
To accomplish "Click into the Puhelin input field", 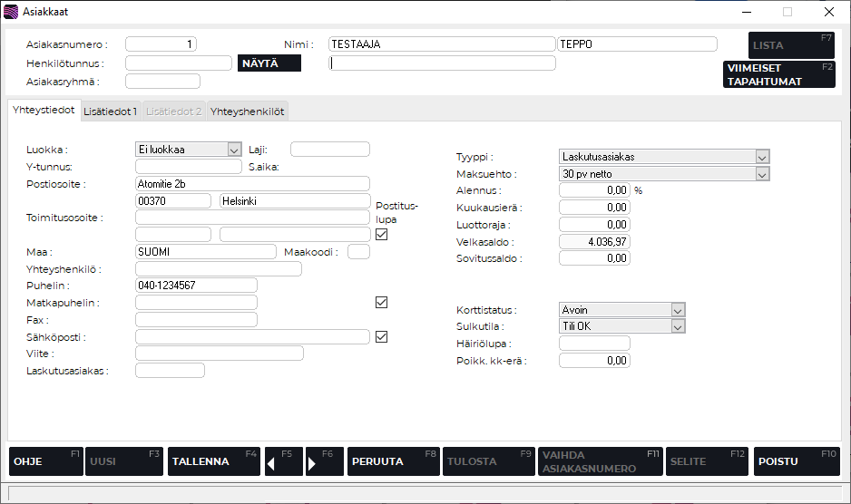I will tap(196, 286).
